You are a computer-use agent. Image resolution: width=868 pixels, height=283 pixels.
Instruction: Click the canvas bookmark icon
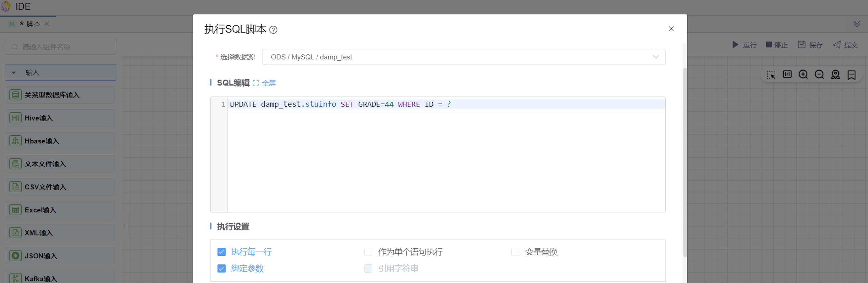click(x=851, y=74)
